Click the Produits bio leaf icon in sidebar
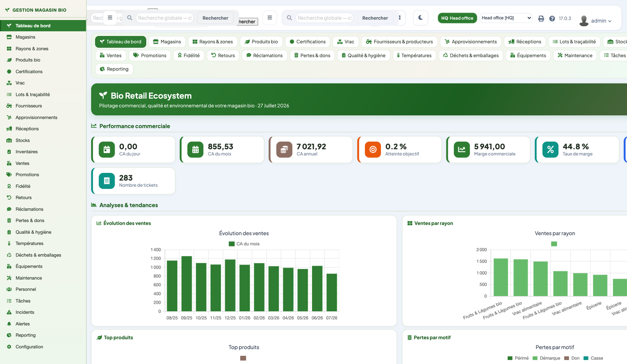The width and height of the screenshot is (627, 364). tap(9, 60)
